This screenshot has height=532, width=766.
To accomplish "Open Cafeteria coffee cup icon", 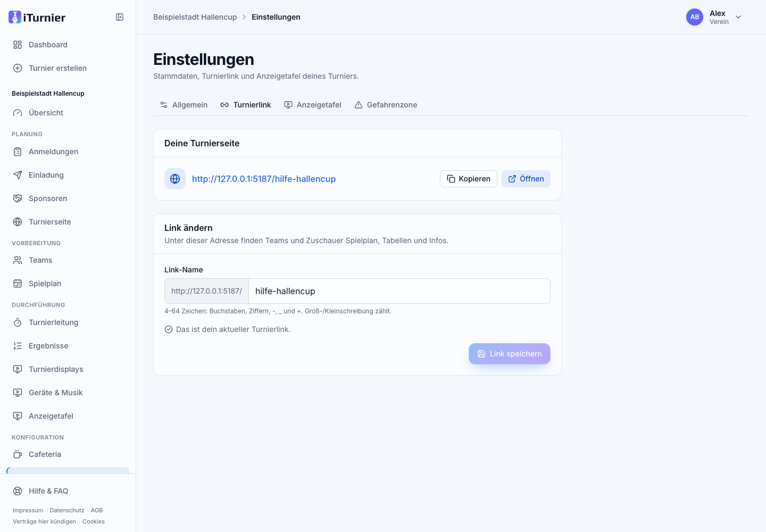I will pyautogui.click(x=18, y=454).
